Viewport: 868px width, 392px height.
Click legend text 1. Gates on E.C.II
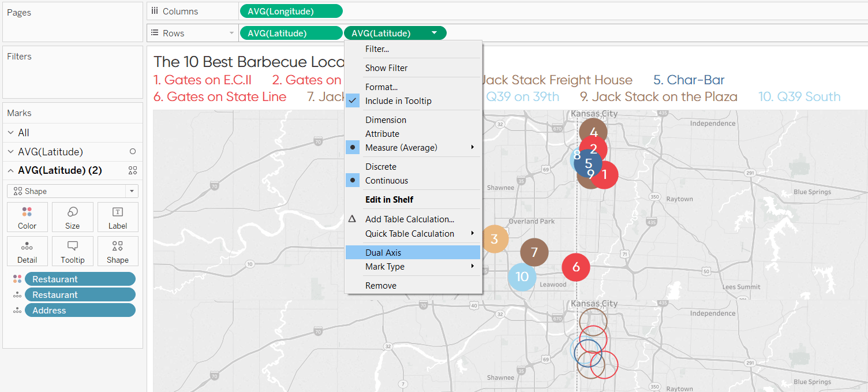[x=203, y=80]
